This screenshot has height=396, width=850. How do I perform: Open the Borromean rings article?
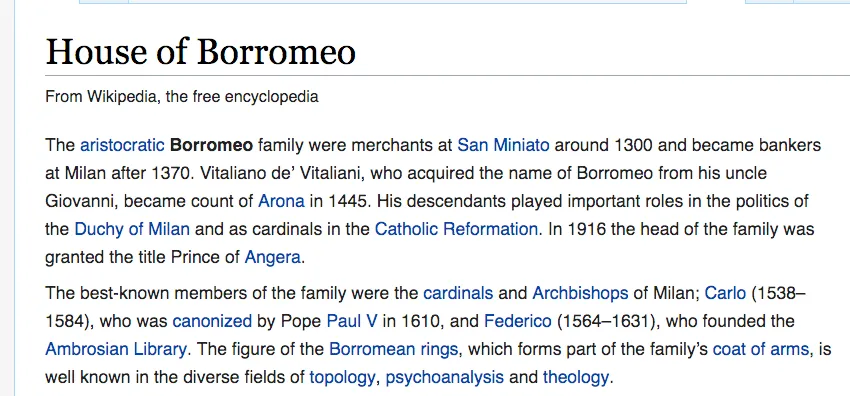click(x=394, y=349)
